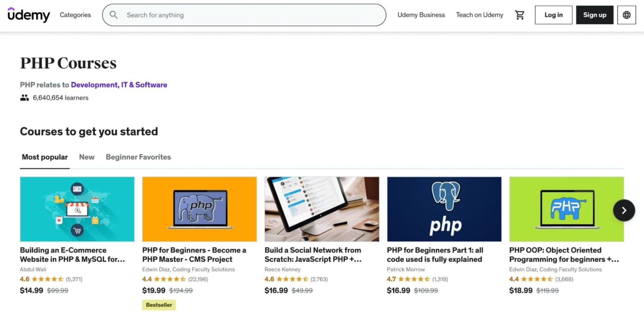644x332 pixels.
Task: Open the shopping cart
Action: (519, 15)
